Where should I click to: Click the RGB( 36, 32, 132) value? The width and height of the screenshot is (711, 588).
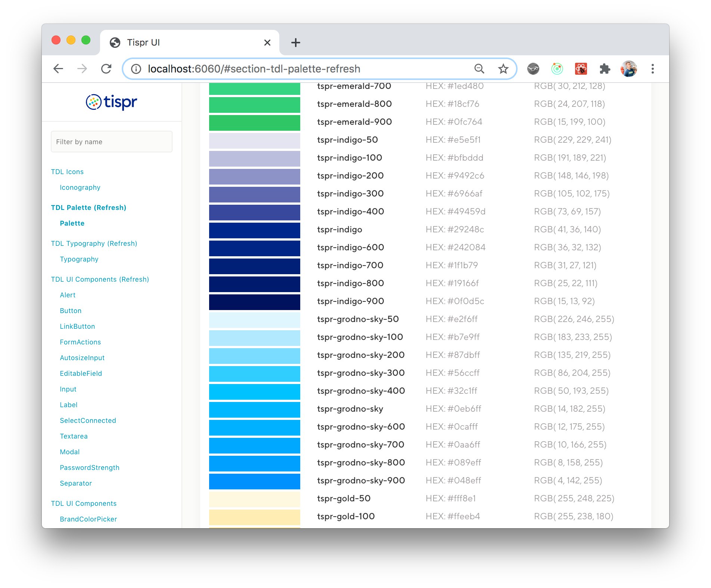567,247
